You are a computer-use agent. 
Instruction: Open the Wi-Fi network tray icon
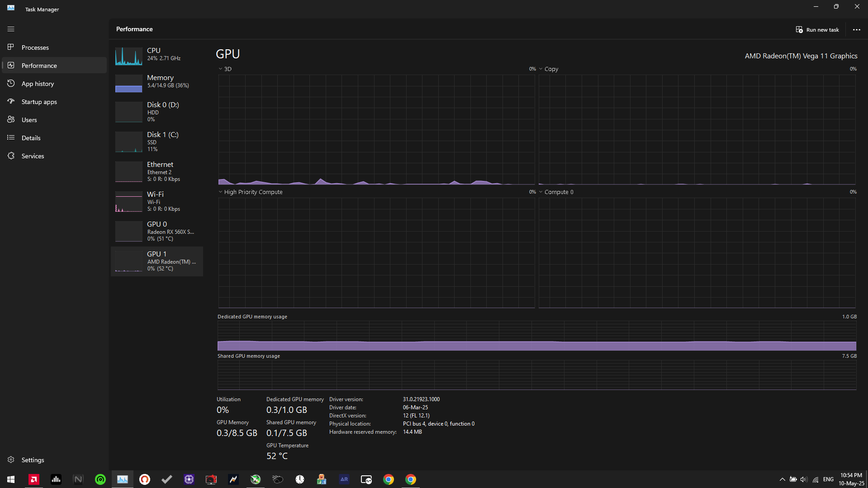pyautogui.click(x=816, y=479)
